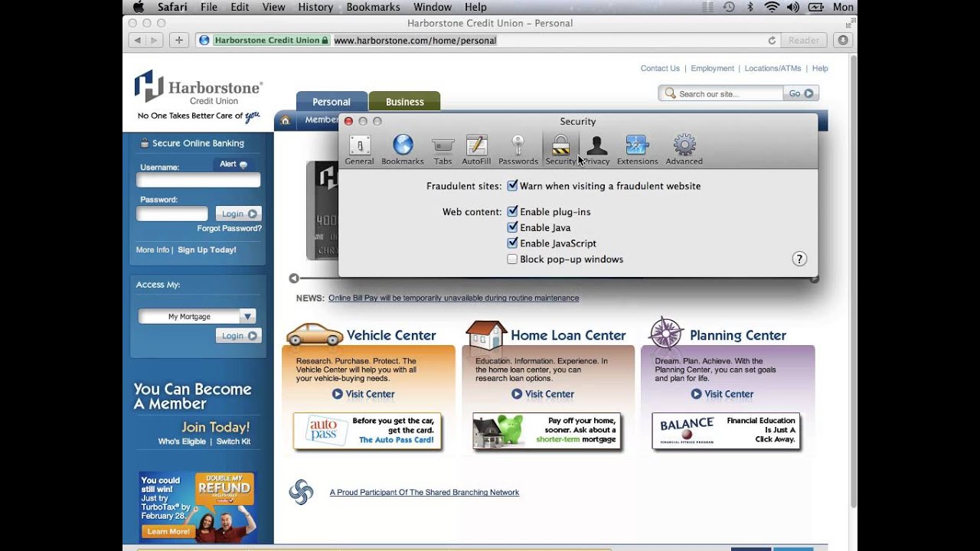Viewport: 980px width, 551px height.
Task: Click Visit Center under Planning Center
Action: (722, 394)
